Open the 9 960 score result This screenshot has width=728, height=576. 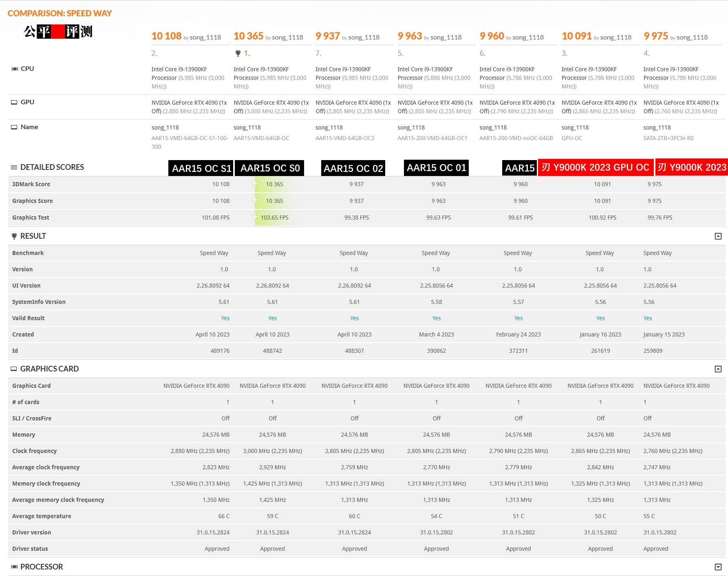pos(492,36)
